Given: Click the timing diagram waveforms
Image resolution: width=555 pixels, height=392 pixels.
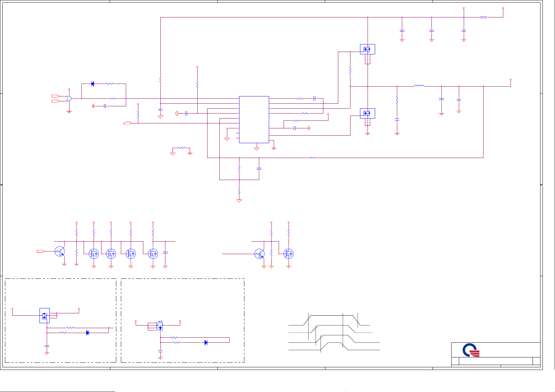Looking at the screenshot, I should click(334, 333).
